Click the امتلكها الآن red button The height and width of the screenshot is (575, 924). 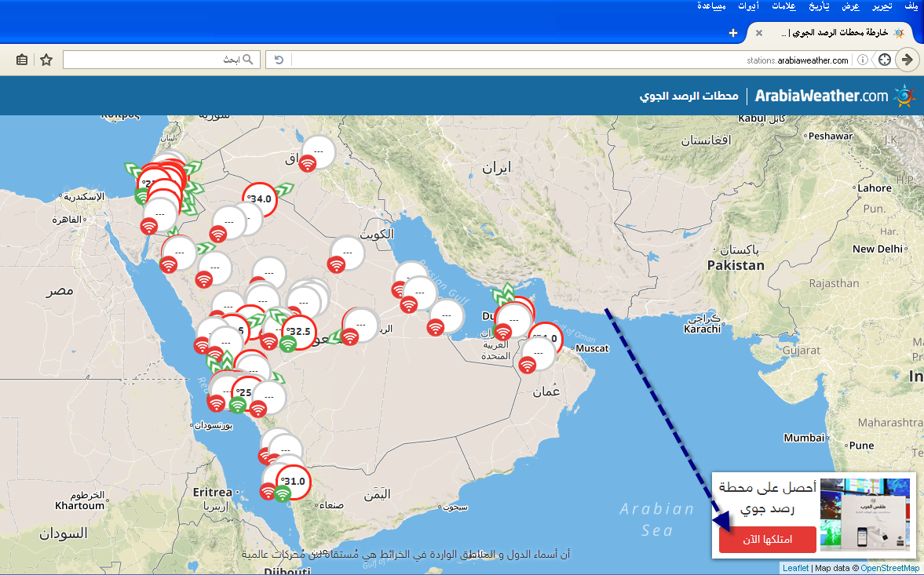click(767, 539)
